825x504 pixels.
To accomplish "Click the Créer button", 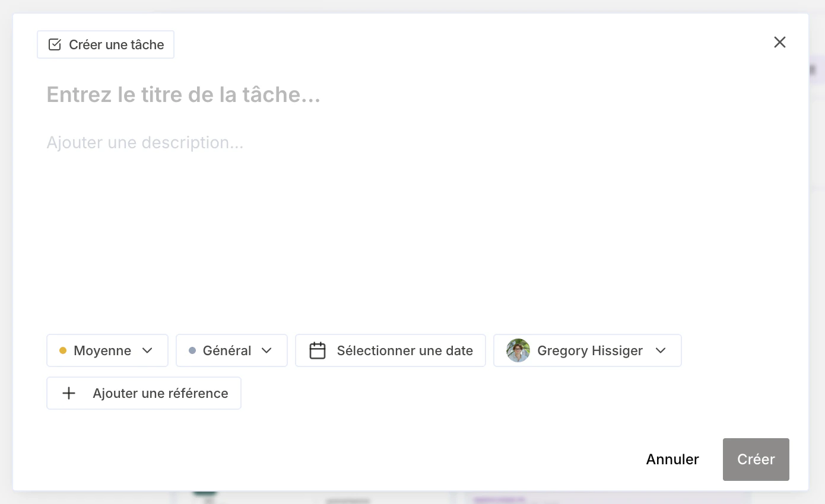I will tap(756, 460).
